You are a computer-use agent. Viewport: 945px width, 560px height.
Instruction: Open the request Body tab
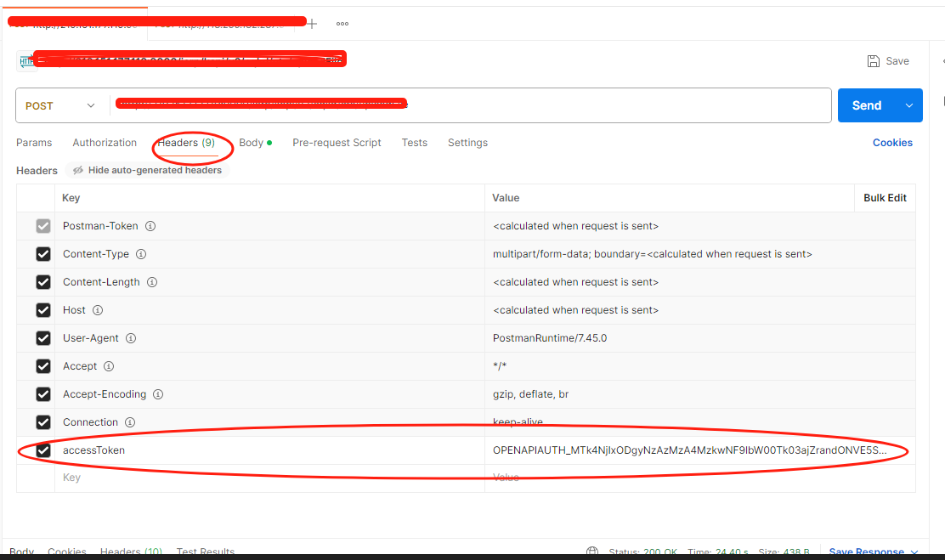tap(255, 143)
